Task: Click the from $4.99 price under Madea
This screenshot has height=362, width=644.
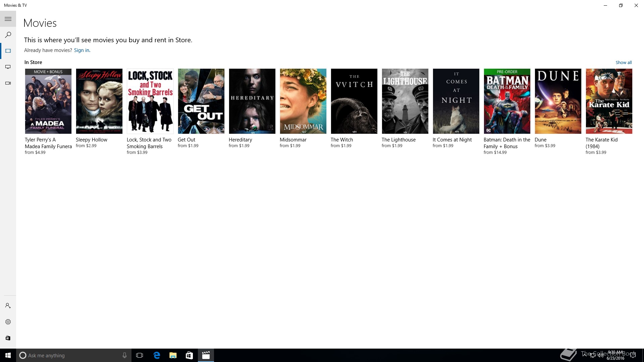Action: click(x=35, y=153)
